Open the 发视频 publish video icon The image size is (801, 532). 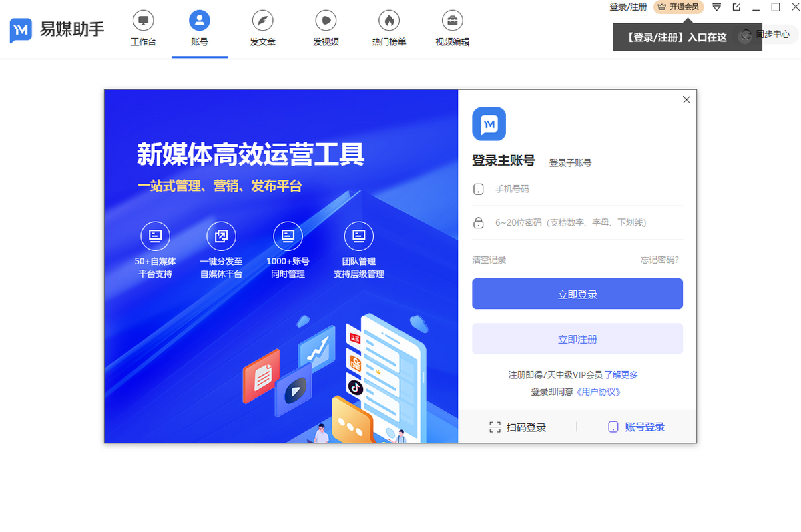point(325,28)
